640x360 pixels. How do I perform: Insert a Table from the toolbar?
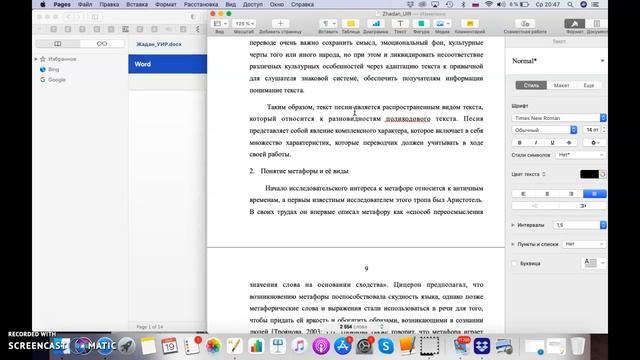351,24
